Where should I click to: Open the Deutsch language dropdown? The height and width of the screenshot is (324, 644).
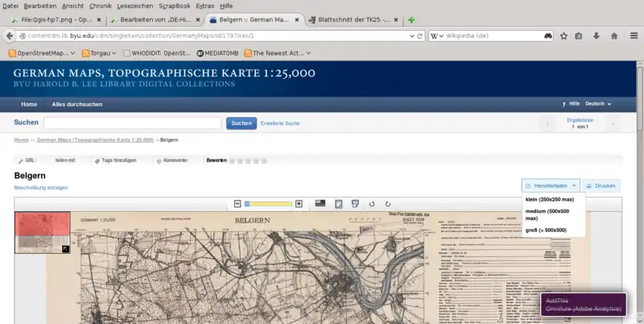click(597, 104)
